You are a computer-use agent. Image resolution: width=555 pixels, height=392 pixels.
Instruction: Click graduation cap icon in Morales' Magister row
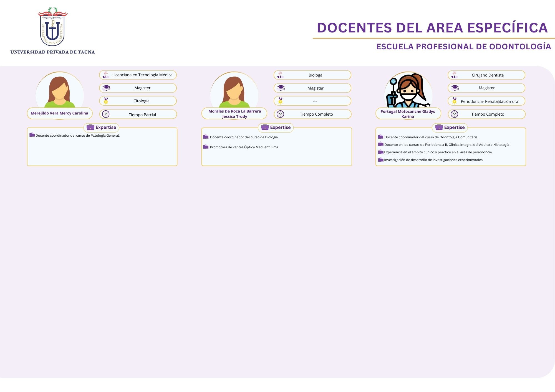tap(281, 88)
